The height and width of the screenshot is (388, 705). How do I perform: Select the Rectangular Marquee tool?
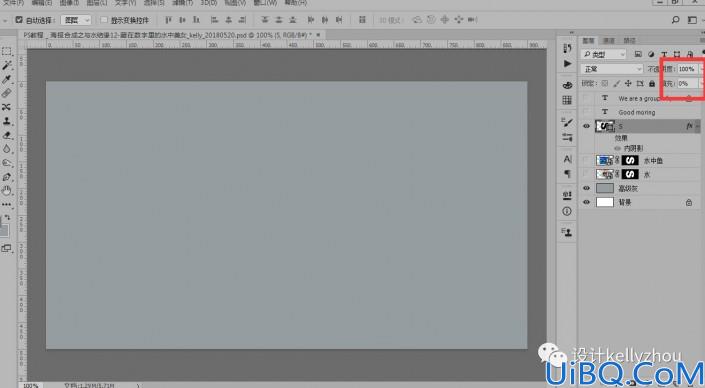pyautogui.click(x=7, y=51)
